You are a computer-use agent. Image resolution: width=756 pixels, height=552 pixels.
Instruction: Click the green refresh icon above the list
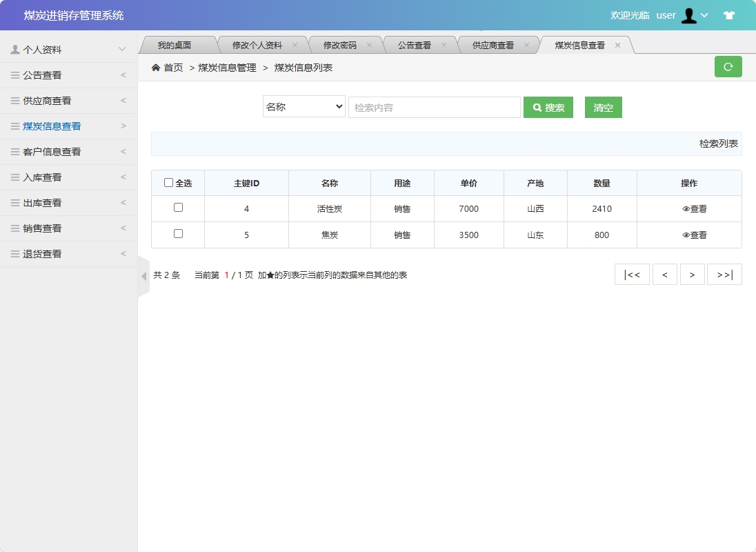(728, 67)
